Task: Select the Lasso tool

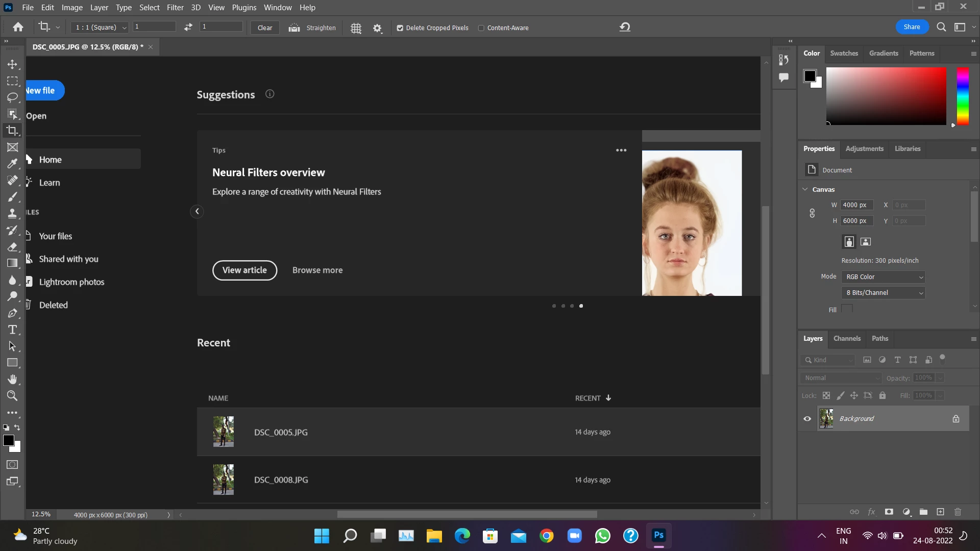Action: 12,97
